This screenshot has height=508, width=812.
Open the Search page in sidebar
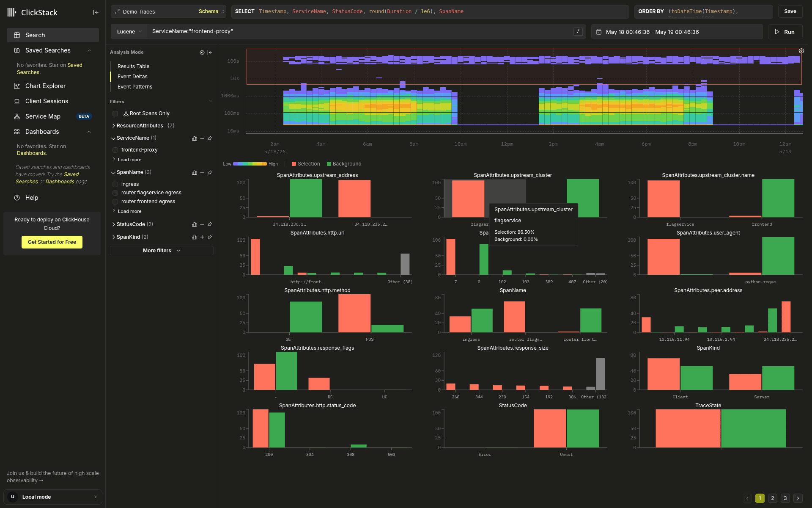click(x=53, y=35)
